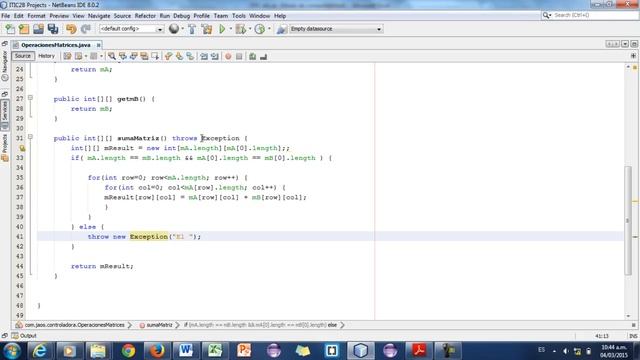640x360 pixels.
Task: Open Microsoft Word from the taskbar
Action: pyautogui.click(x=186, y=351)
